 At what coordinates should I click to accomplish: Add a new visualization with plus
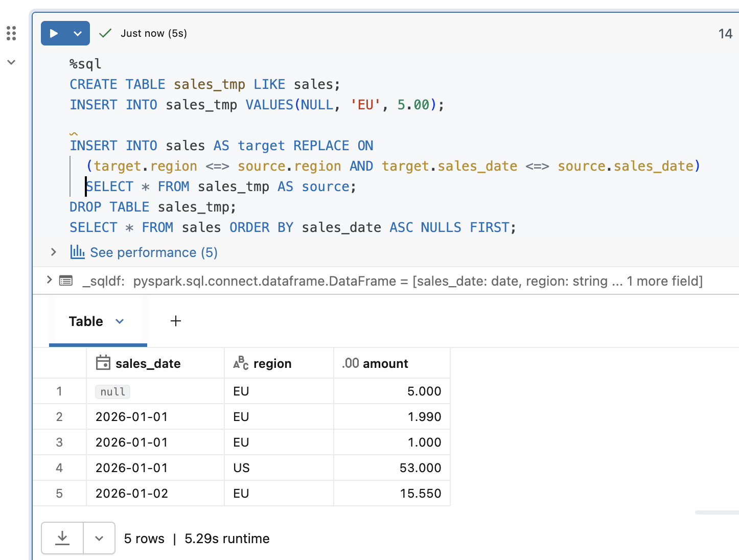click(176, 321)
